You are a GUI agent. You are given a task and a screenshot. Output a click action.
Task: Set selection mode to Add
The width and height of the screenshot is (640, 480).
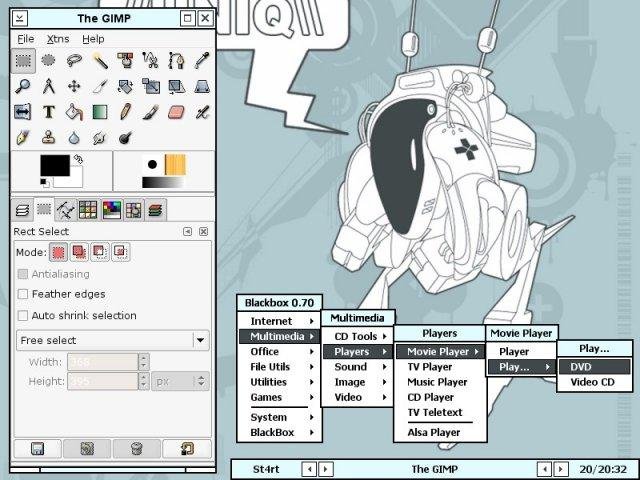[x=79, y=252]
